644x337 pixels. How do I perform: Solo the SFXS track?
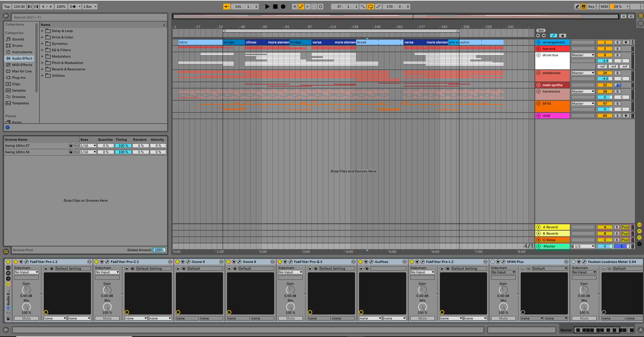(x=617, y=103)
